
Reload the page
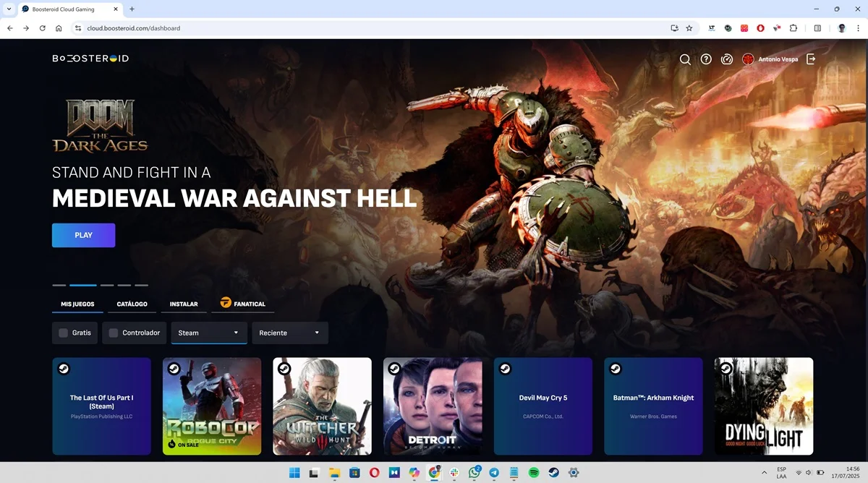click(x=43, y=28)
